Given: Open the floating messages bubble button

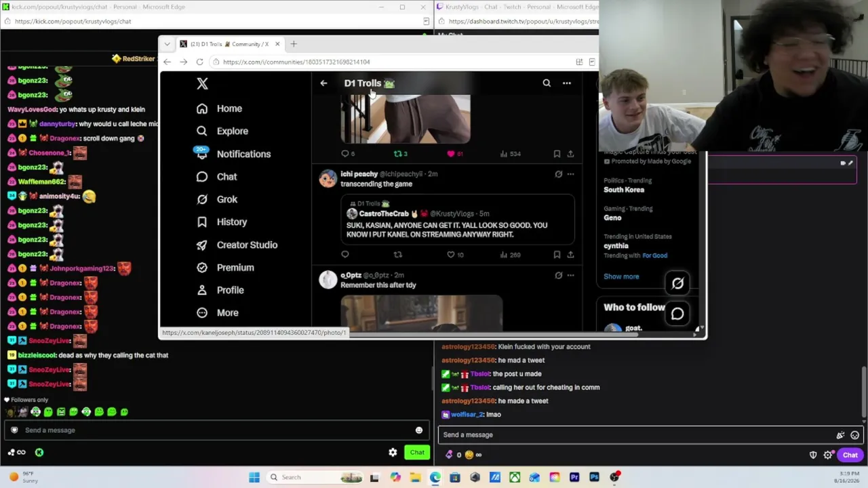Looking at the screenshot, I should [677, 313].
